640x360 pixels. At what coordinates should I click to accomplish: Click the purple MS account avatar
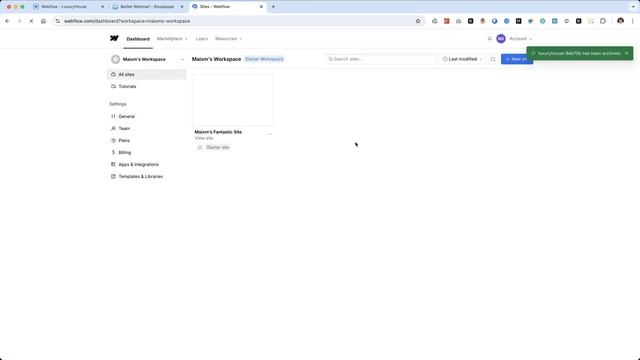(501, 39)
